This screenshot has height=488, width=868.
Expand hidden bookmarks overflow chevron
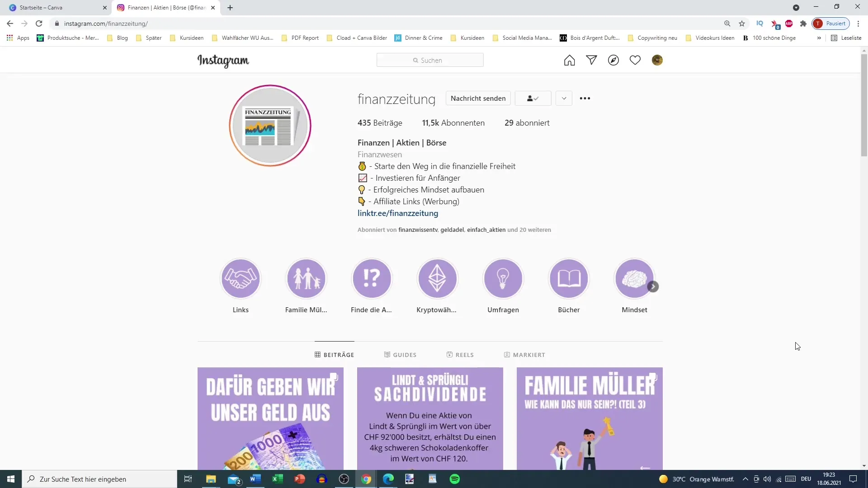pos(819,38)
